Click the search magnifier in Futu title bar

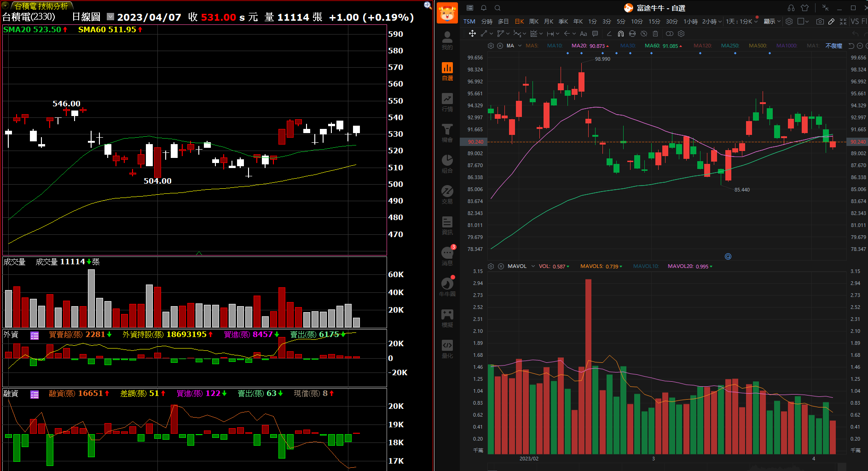(x=498, y=8)
